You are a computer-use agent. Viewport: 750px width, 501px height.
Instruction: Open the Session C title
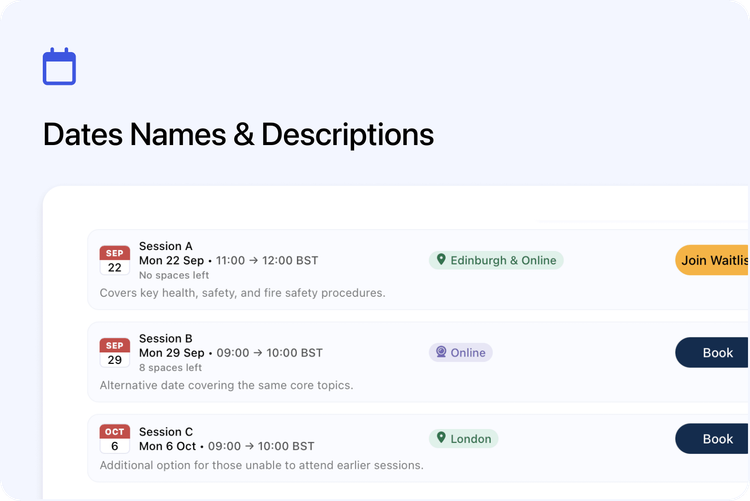(x=166, y=432)
